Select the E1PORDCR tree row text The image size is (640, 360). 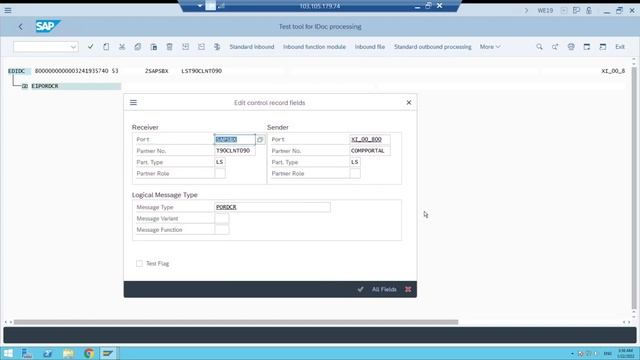[x=45, y=86]
